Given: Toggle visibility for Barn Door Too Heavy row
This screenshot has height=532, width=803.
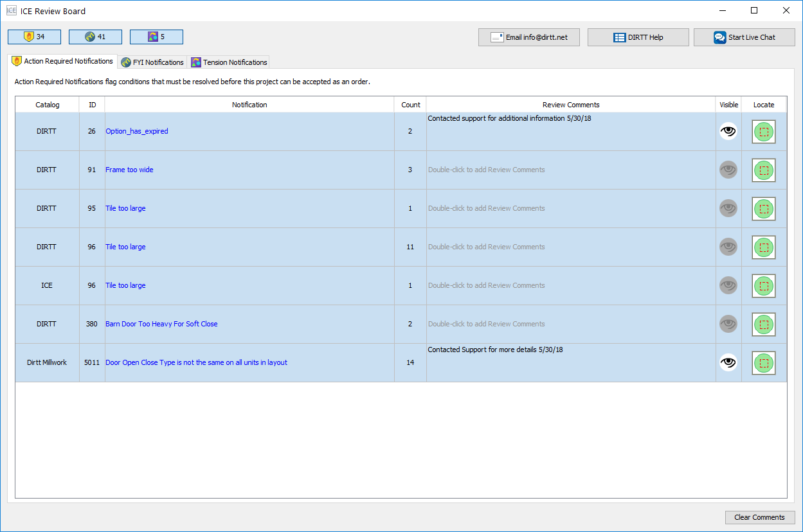Looking at the screenshot, I should tap(728, 324).
